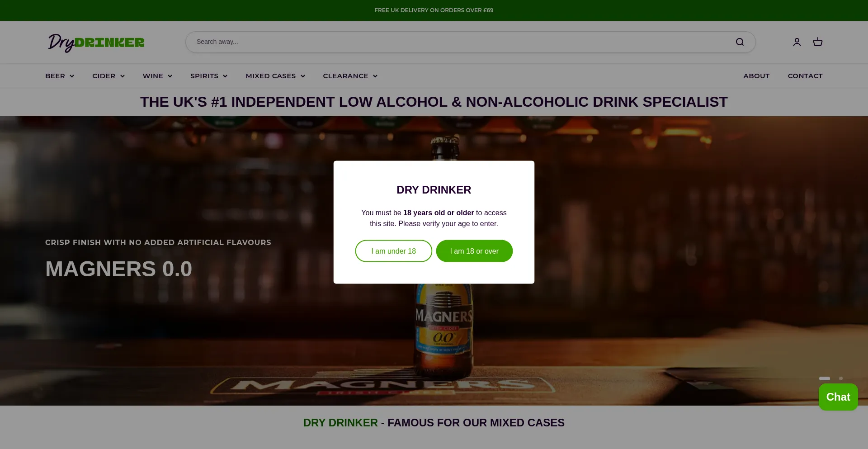Viewport: 868px width, 449px height.
Task: Open the CIDER menu item
Action: (x=104, y=76)
